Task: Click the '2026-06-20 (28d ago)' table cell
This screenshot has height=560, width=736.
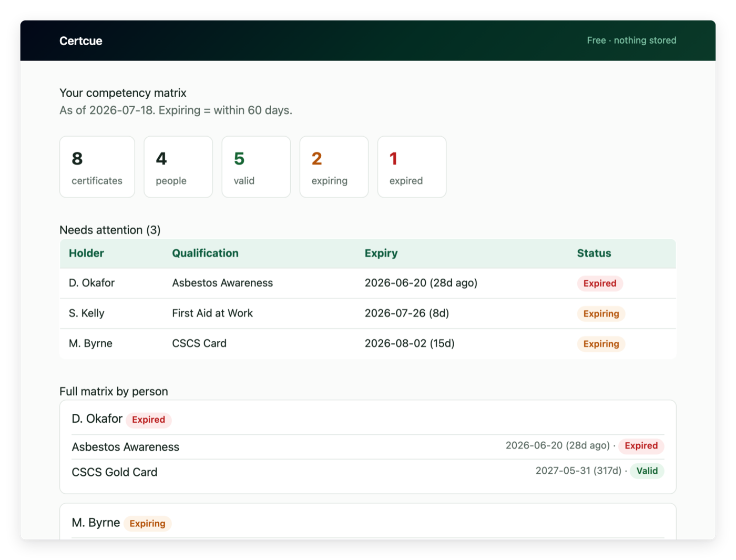Action: pos(421,283)
